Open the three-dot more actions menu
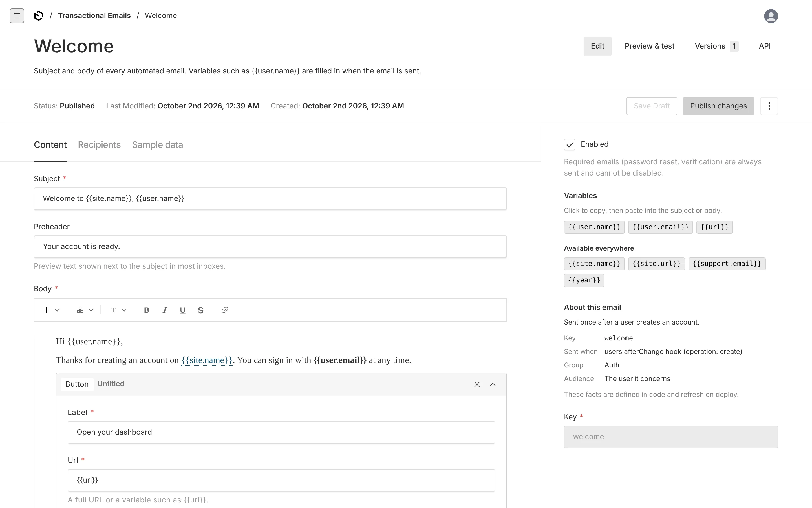This screenshot has width=812, height=508. [x=769, y=106]
